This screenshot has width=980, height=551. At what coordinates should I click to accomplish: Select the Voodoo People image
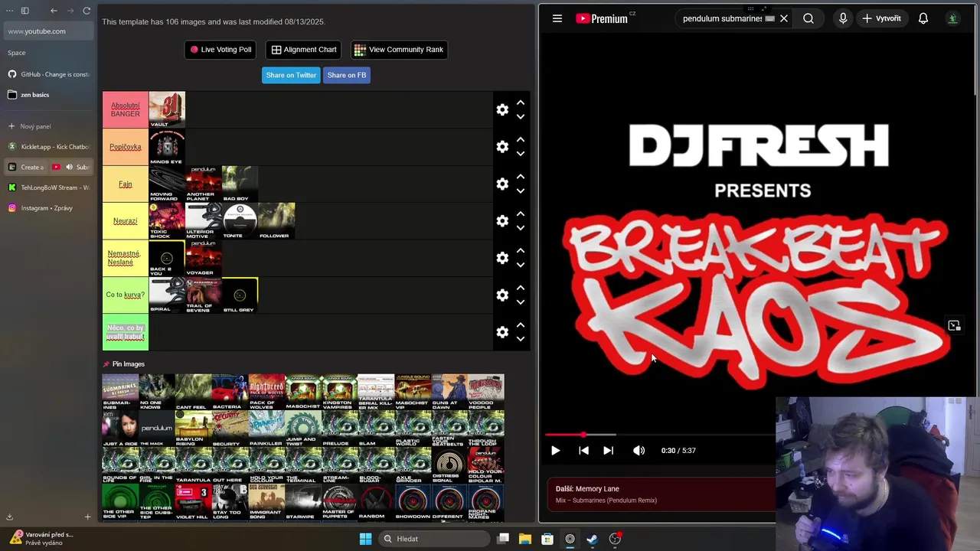(x=485, y=392)
